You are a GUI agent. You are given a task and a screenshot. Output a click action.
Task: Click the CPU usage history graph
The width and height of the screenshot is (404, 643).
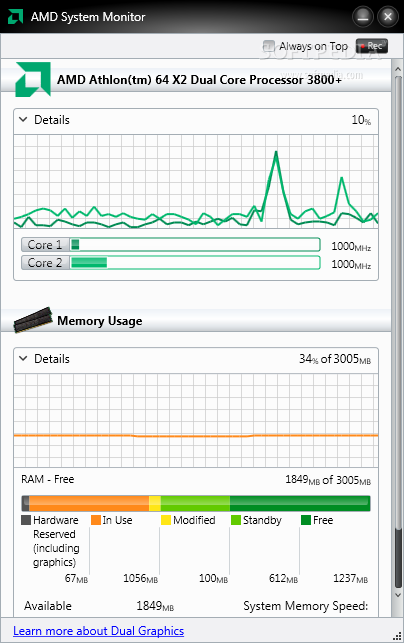pyautogui.click(x=196, y=181)
